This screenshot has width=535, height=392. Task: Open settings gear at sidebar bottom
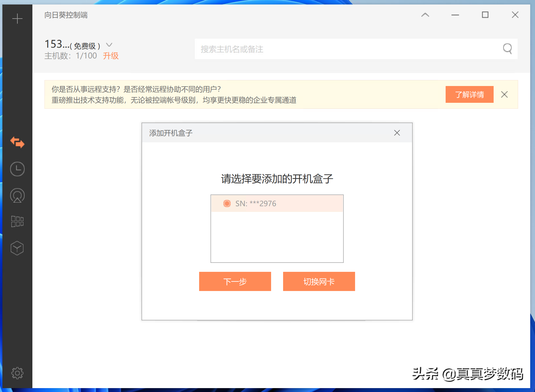point(17,373)
